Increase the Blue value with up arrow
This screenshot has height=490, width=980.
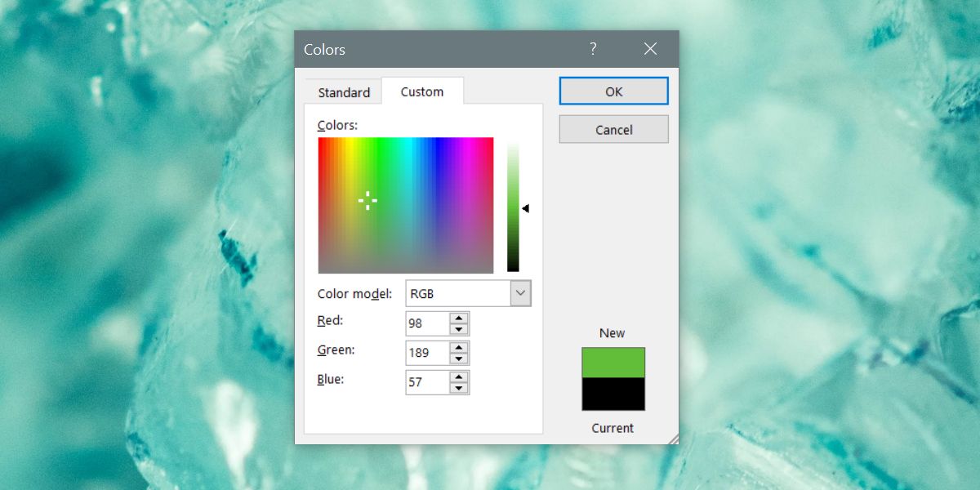pyautogui.click(x=459, y=377)
